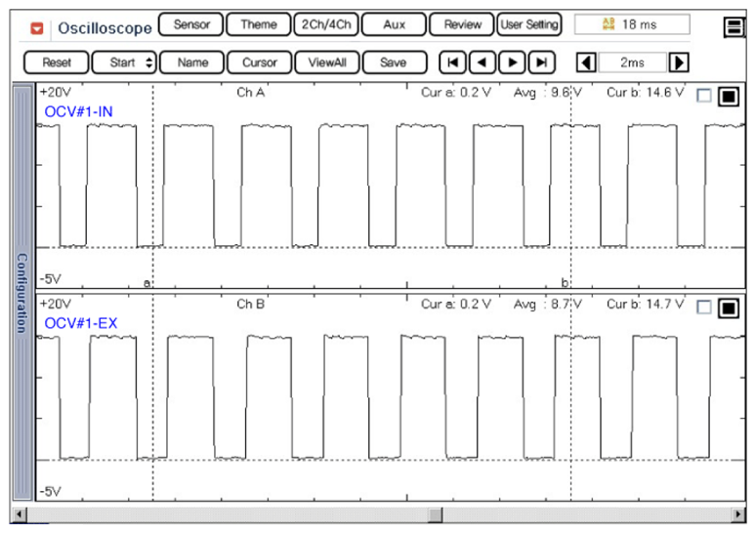Expand the vertical Configuration side panel
The width and height of the screenshot is (756, 534).
click(x=21, y=293)
